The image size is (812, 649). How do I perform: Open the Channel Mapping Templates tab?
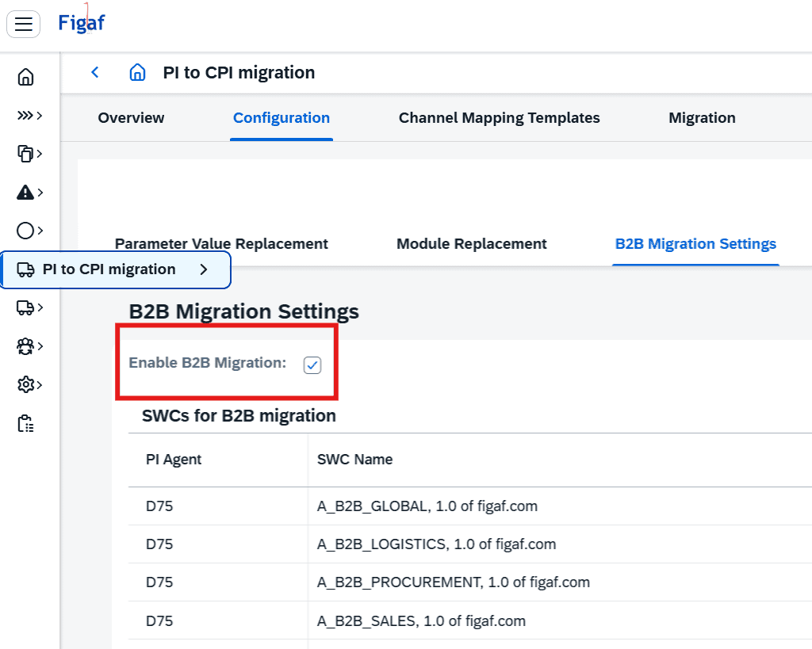pos(500,118)
